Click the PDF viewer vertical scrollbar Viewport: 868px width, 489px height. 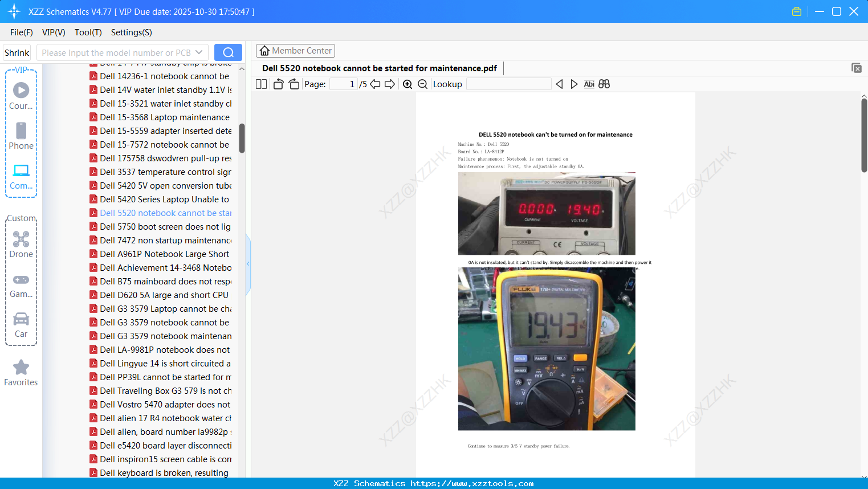864,135
